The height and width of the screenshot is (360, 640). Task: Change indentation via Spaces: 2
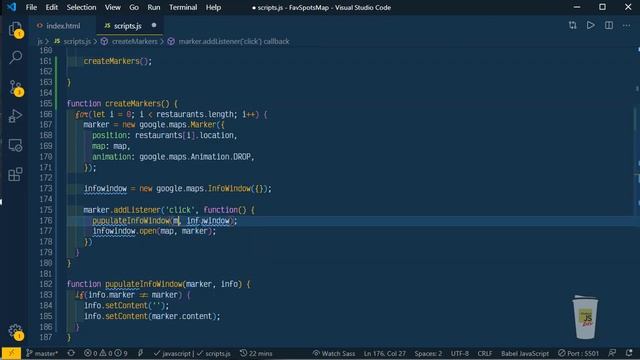[x=428, y=353]
